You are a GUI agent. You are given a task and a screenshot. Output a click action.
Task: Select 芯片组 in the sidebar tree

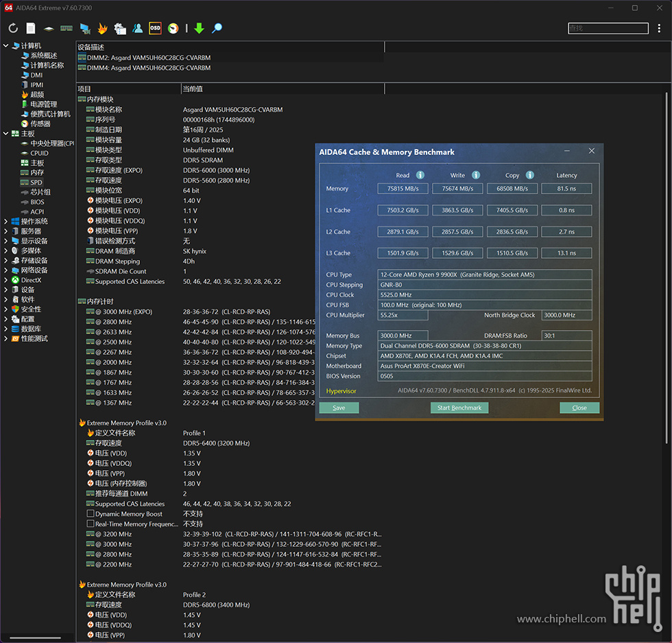coord(40,191)
